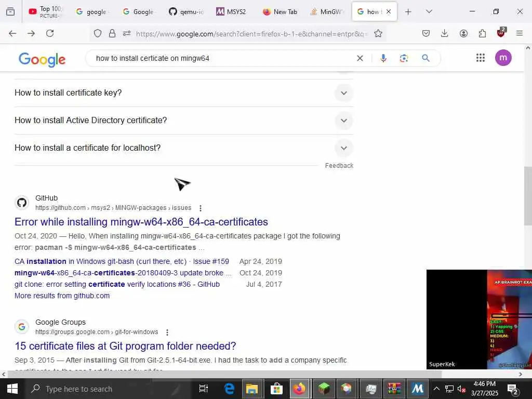The image size is (532, 399).
Task: Send Feedback on related questions
Action: point(339,166)
